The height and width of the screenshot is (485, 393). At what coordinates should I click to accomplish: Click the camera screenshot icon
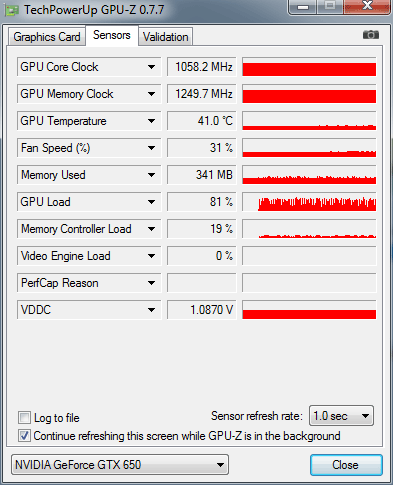pos(371,35)
